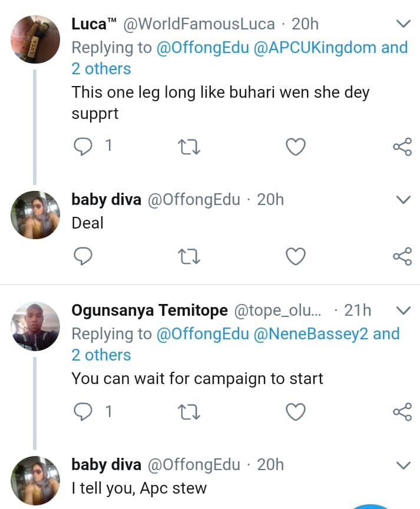The height and width of the screenshot is (509, 420).
Task: Like baby diva's 'Deal' tweet
Action: click(296, 256)
